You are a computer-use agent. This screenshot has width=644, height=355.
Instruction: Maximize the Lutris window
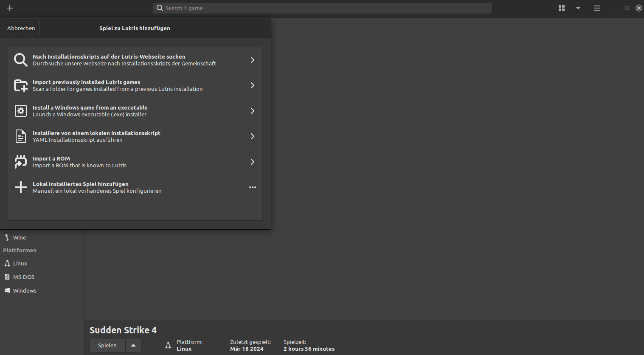(627, 8)
